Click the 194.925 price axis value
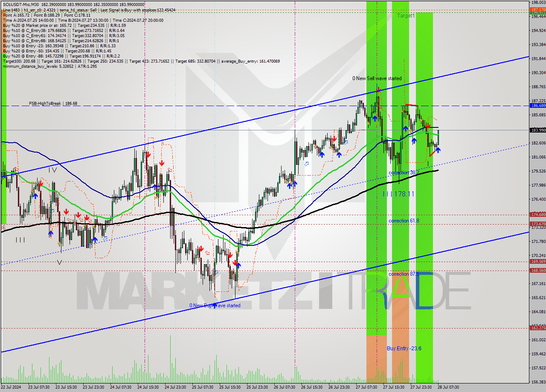Viewport: 546px width, 392px height. coord(538,30)
